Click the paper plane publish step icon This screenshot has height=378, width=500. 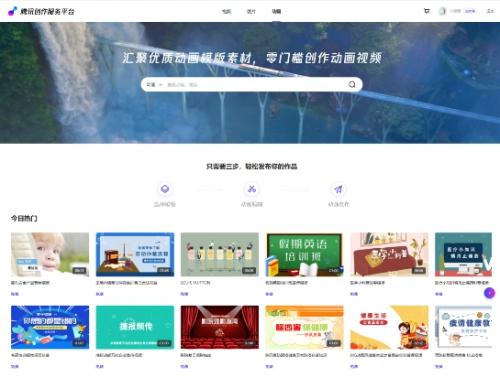(338, 189)
